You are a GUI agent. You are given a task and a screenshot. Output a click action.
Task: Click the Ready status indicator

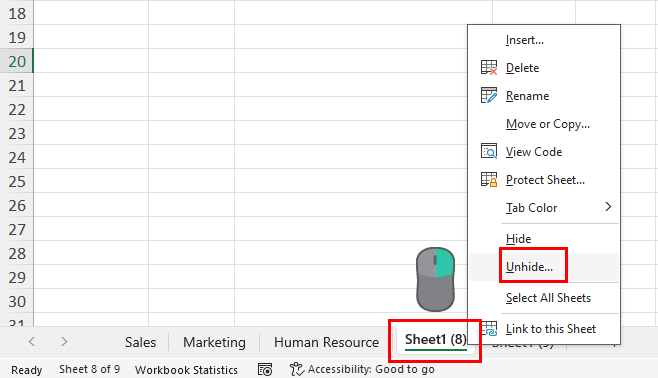(x=26, y=370)
